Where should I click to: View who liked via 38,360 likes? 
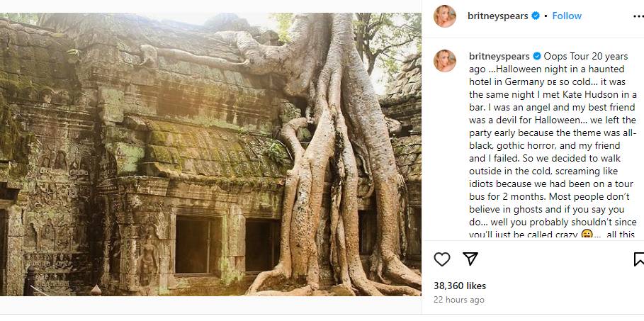[460, 286]
